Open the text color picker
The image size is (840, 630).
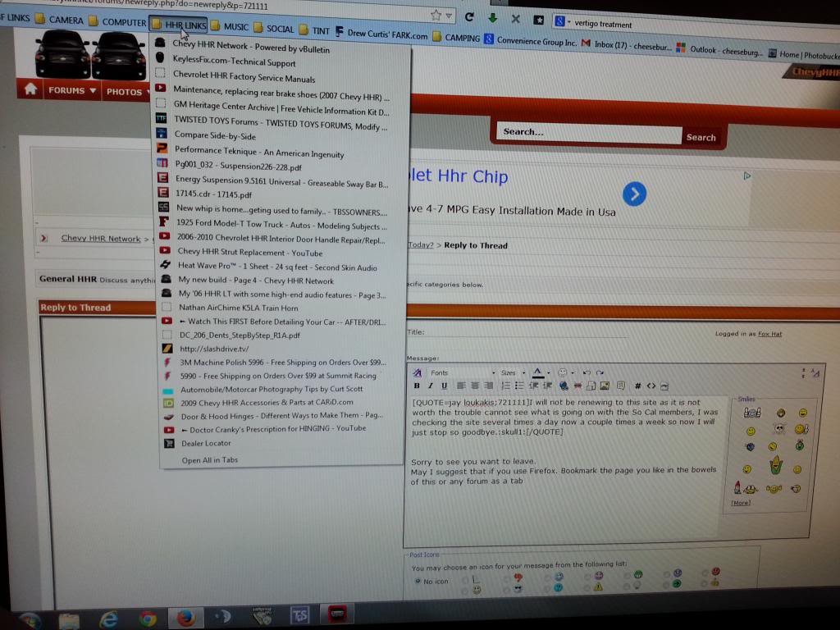tap(538, 372)
